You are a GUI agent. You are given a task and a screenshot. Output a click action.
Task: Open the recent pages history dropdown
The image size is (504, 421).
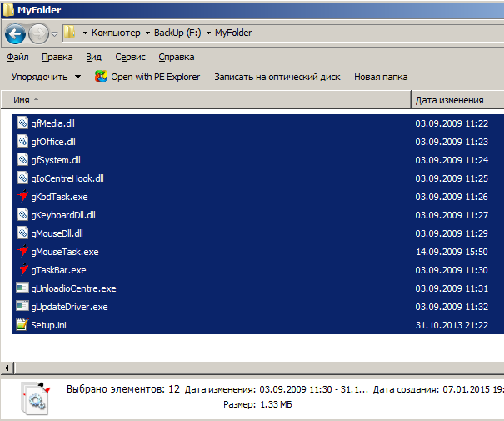(54, 34)
